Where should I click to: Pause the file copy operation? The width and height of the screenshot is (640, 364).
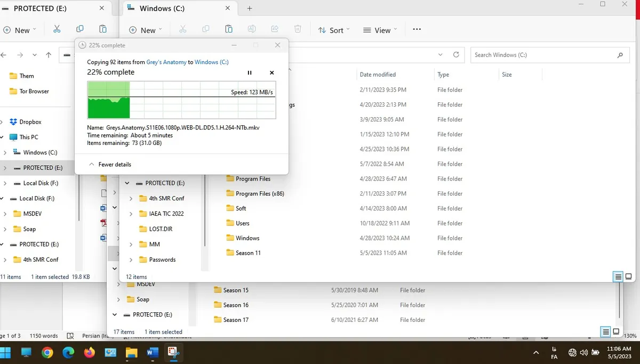point(250,72)
